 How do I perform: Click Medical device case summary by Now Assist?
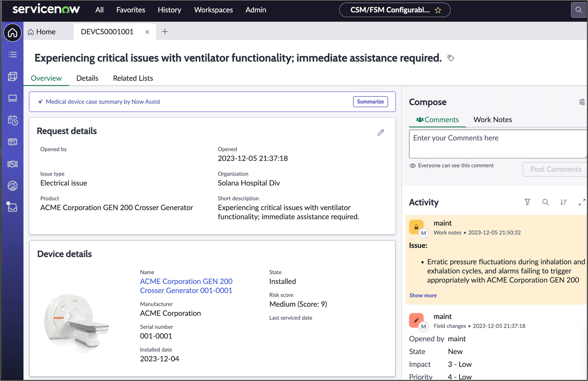[x=103, y=102]
